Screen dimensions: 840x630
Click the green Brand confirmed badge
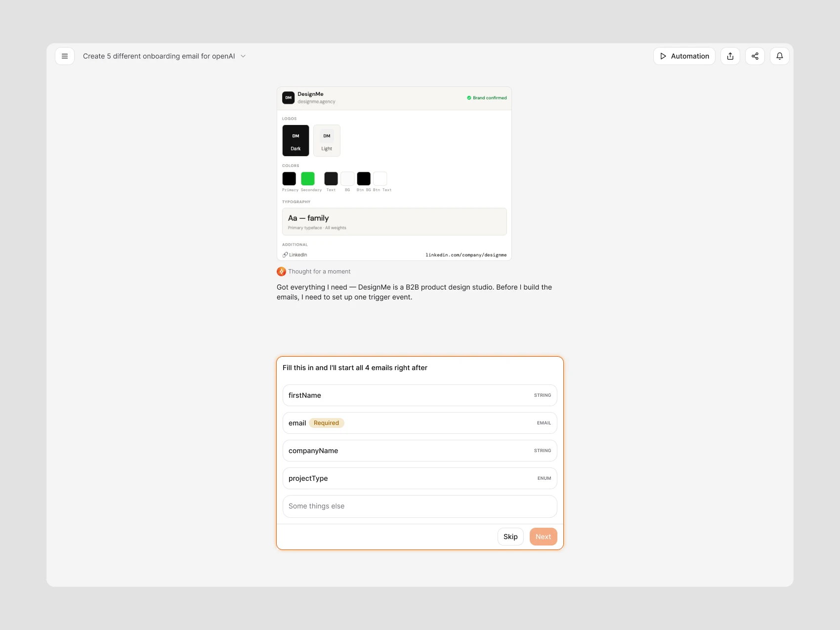487,98
